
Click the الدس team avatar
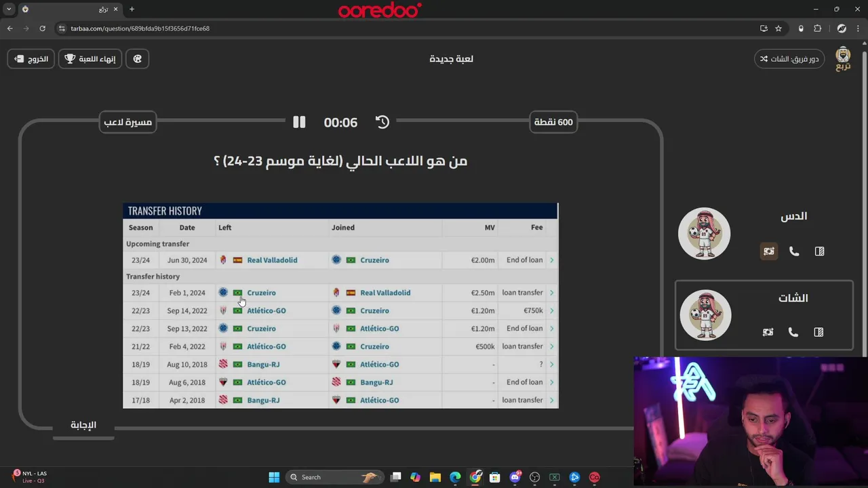click(x=704, y=234)
